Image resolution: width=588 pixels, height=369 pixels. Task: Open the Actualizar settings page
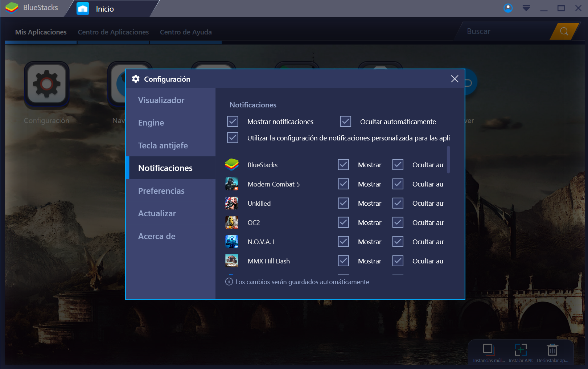coord(157,213)
